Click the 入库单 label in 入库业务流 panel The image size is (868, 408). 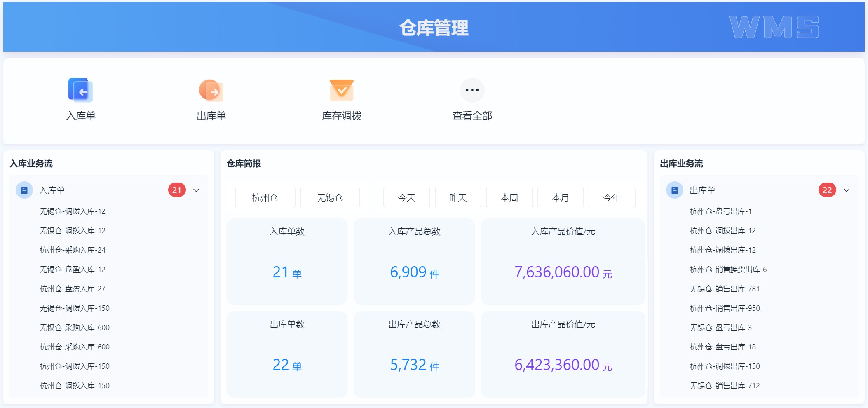click(52, 190)
